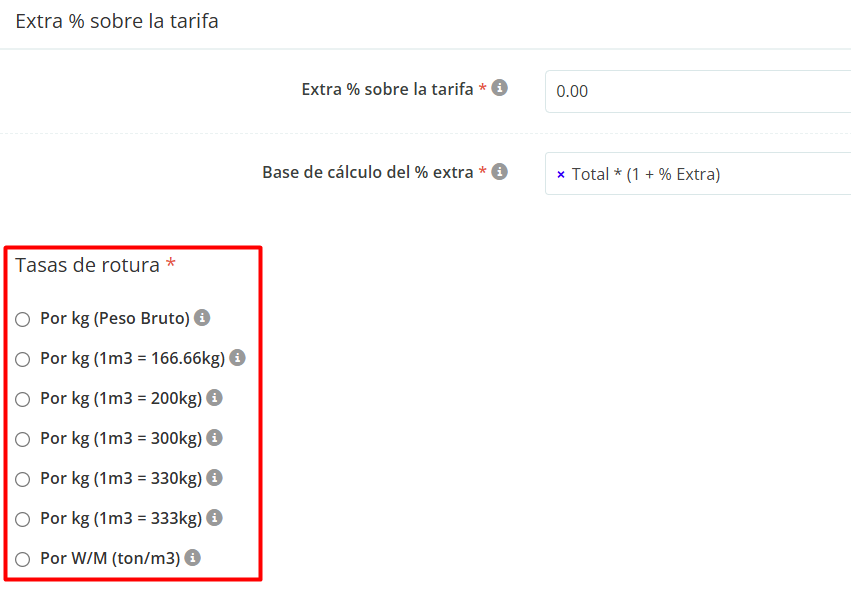View info for the 1m3 = 300kg option

[x=214, y=438]
